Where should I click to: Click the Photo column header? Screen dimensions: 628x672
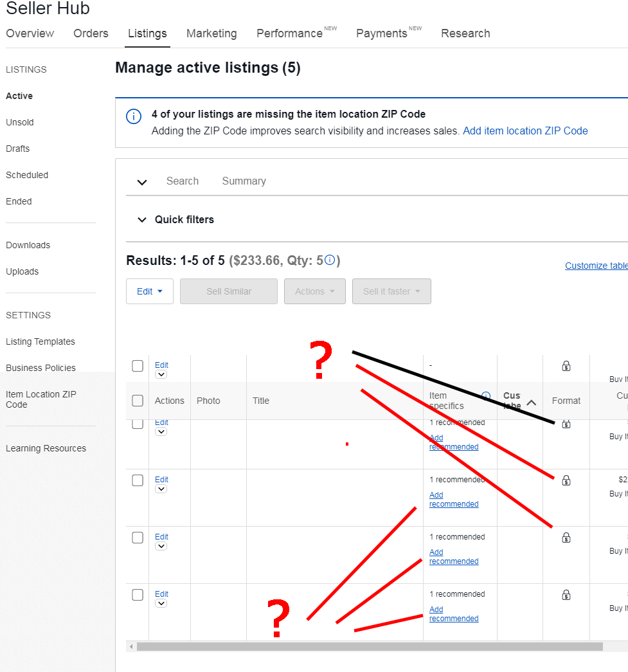(208, 401)
